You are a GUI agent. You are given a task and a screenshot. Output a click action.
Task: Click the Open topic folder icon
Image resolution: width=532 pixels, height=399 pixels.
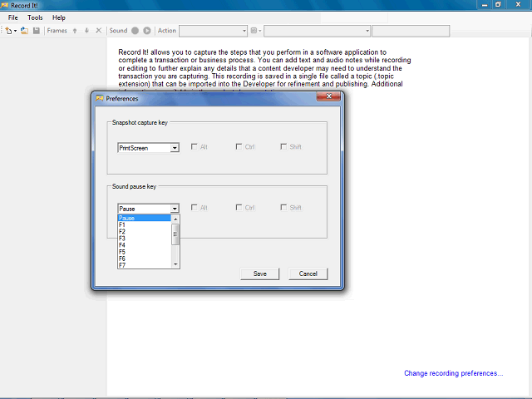pyautogui.click(x=24, y=31)
